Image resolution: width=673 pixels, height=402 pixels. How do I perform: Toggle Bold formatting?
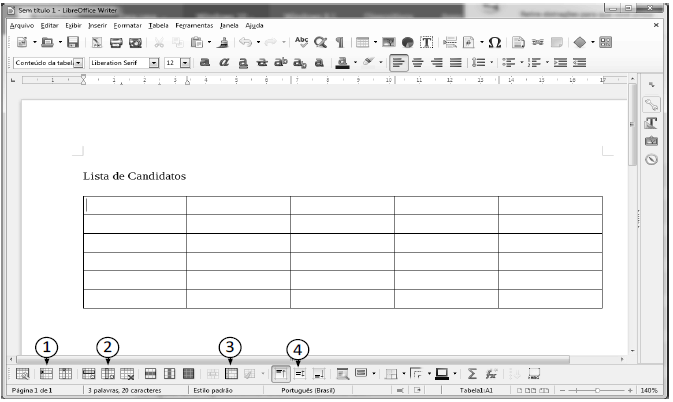[205, 62]
